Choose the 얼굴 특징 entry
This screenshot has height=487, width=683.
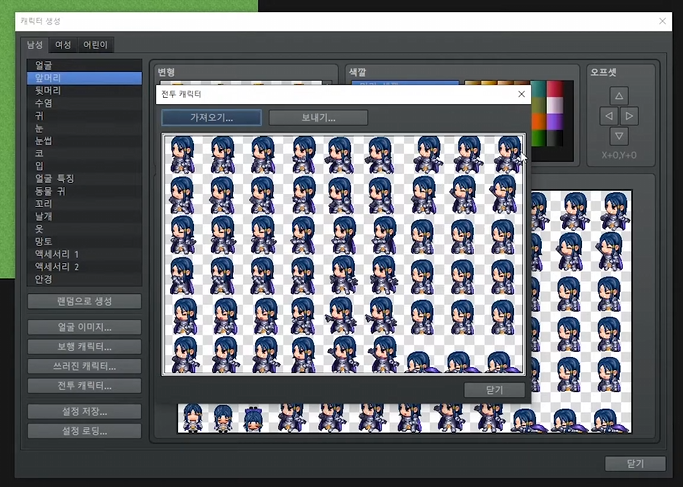pos(85,179)
